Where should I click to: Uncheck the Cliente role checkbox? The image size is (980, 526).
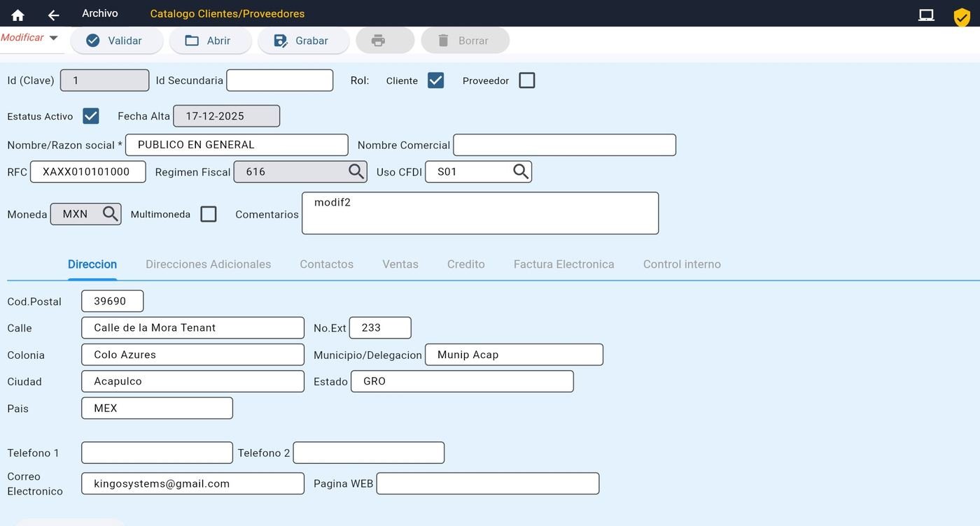coord(435,80)
